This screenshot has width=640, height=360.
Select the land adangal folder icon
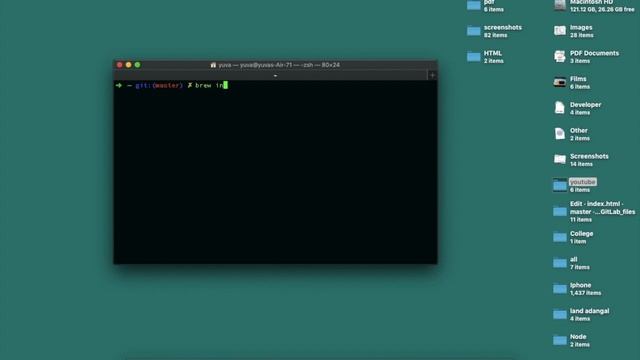560,314
